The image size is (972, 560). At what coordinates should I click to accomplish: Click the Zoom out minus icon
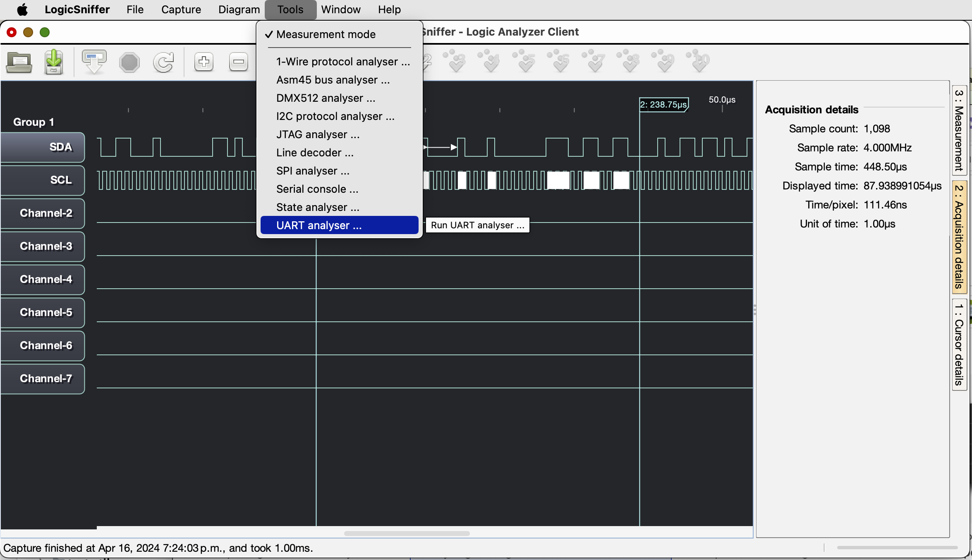[x=238, y=62]
